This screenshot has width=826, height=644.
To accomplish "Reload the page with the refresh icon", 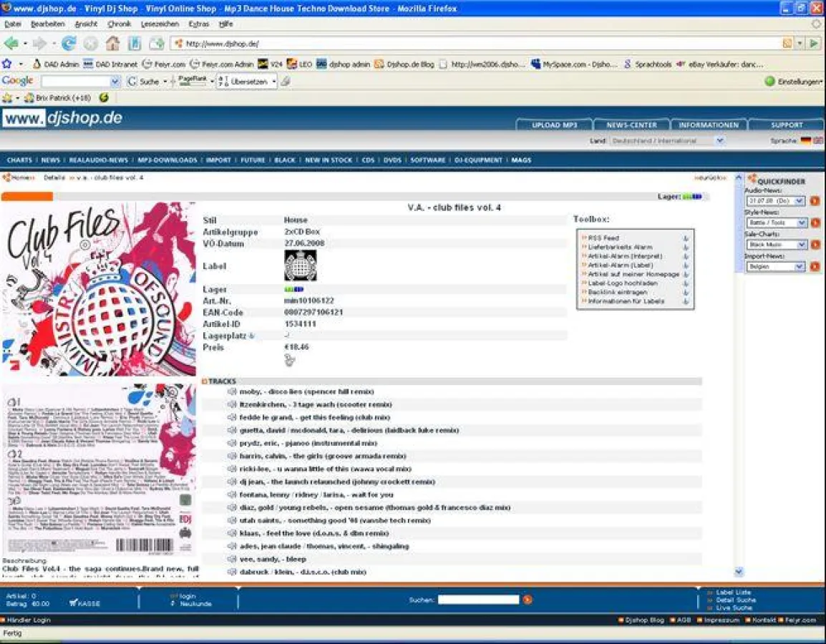I will pos(68,42).
